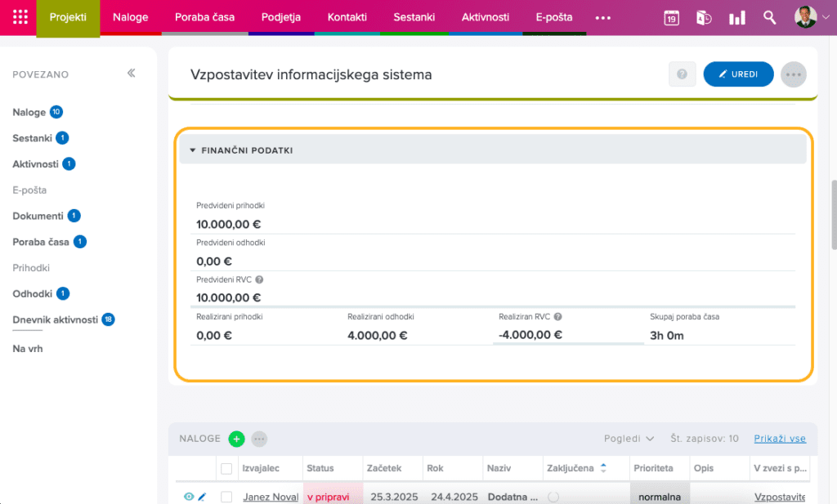This screenshot has width=837, height=504.
Task: Open the Kontakti menu item
Action: click(x=347, y=16)
